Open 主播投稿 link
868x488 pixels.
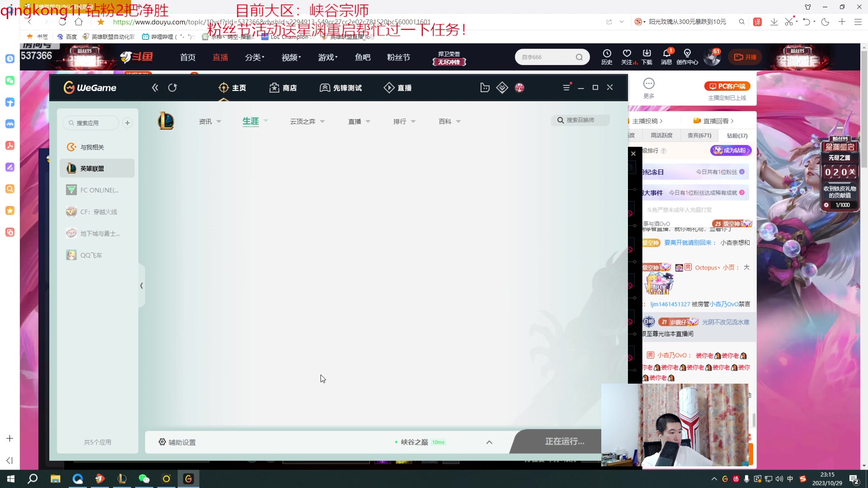tap(646, 121)
